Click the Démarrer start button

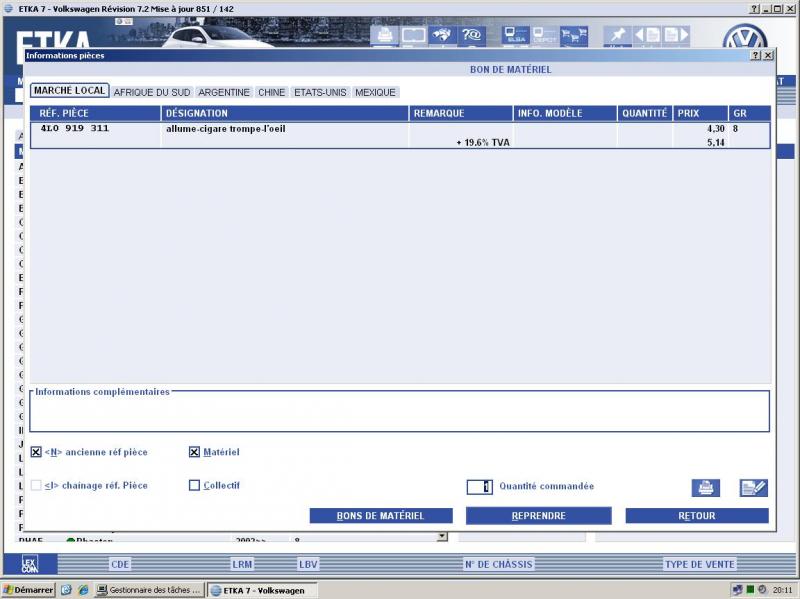click(28, 590)
